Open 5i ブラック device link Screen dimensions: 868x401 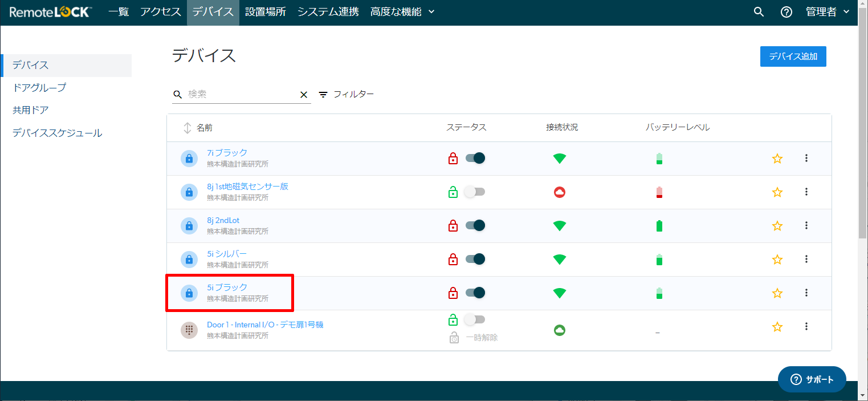[x=227, y=287]
